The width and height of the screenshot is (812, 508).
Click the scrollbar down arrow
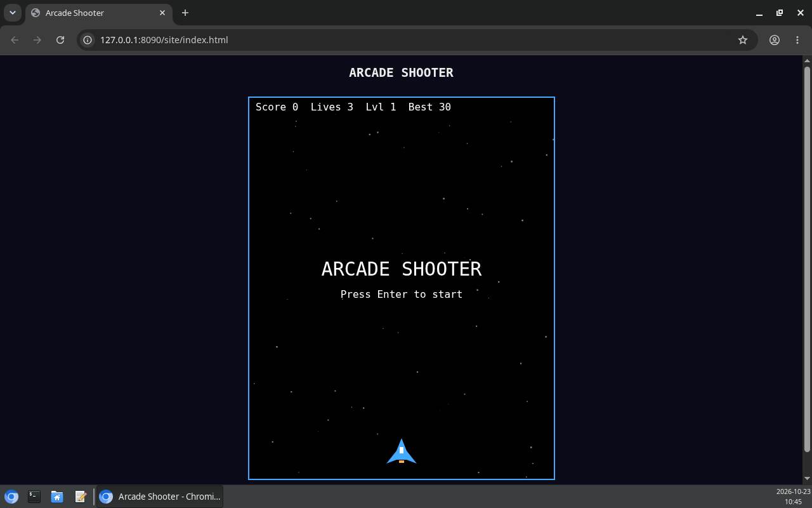(x=807, y=478)
